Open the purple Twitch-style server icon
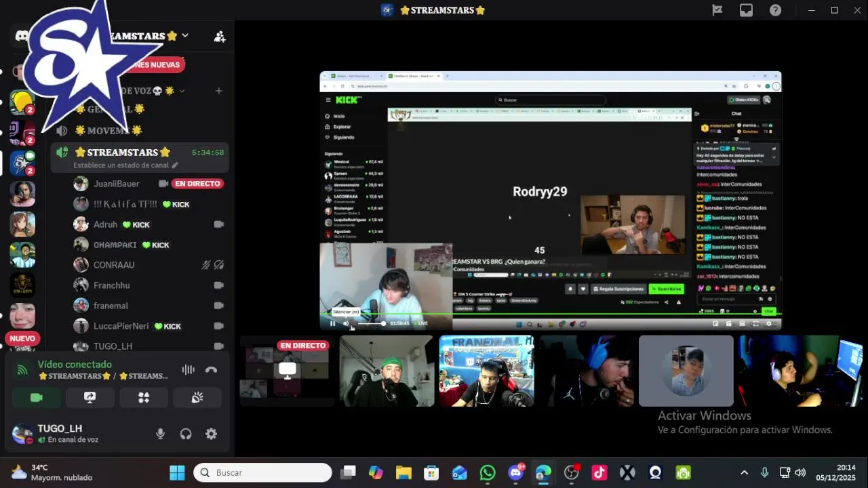 point(22,133)
